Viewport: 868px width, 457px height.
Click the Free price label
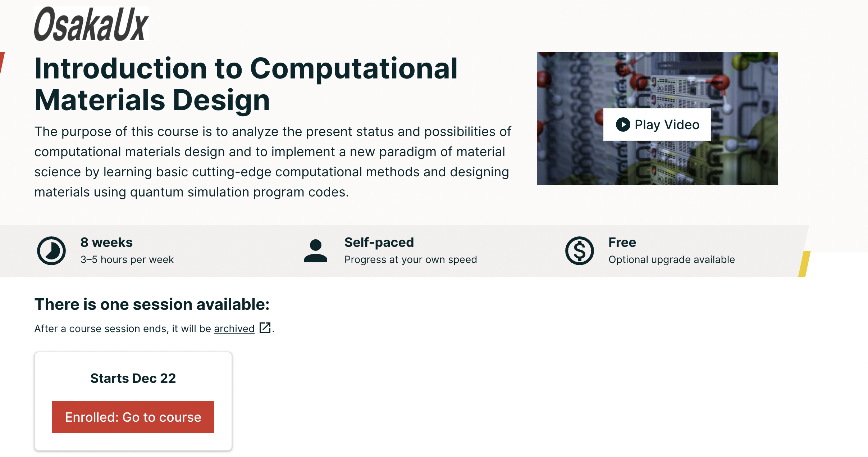tap(622, 242)
